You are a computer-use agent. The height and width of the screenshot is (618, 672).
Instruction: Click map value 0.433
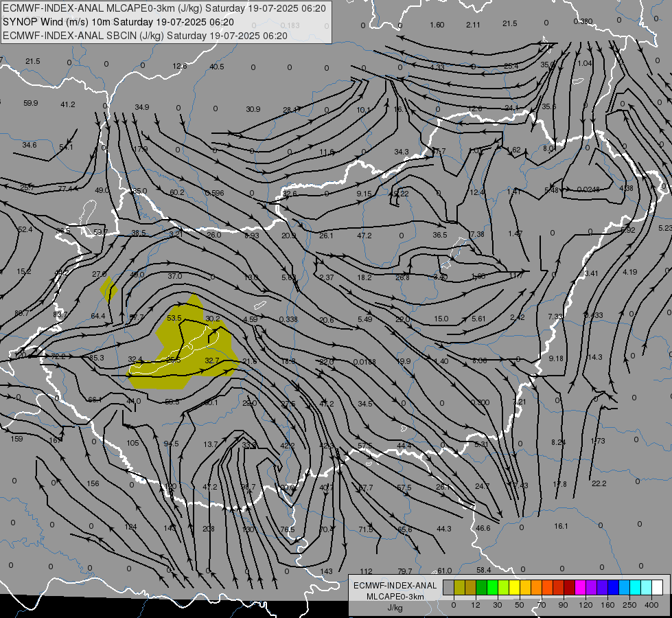pyautogui.click(x=594, y=315)
